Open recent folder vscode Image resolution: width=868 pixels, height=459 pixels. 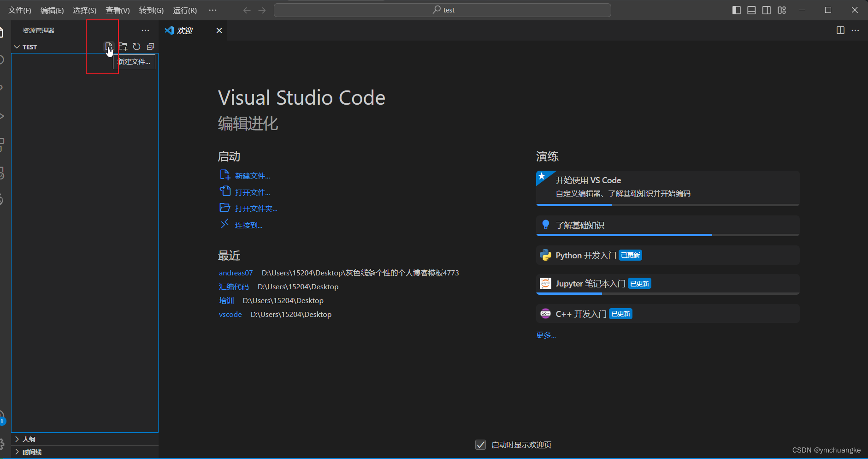click(x=230, y=315)
